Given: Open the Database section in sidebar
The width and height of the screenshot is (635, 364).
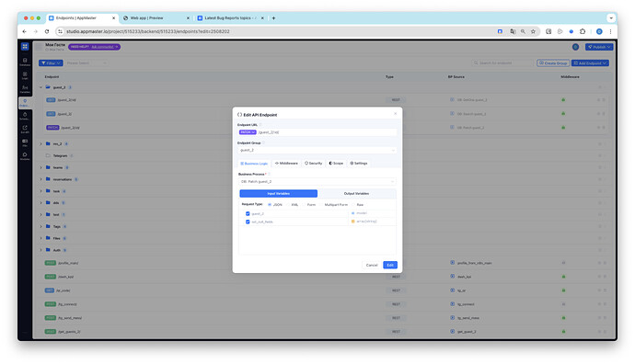Looking at the screenshot, I should [x=25, y=62].
